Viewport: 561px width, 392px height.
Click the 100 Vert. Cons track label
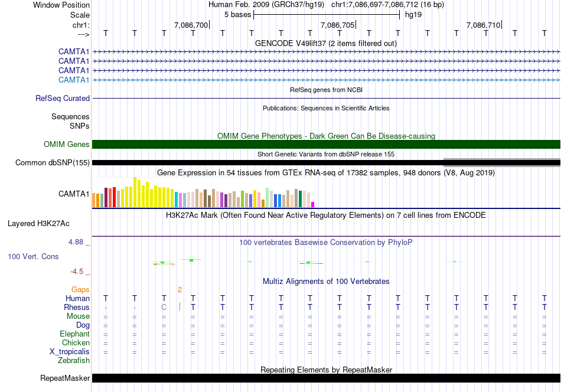[x=33, y=256]
